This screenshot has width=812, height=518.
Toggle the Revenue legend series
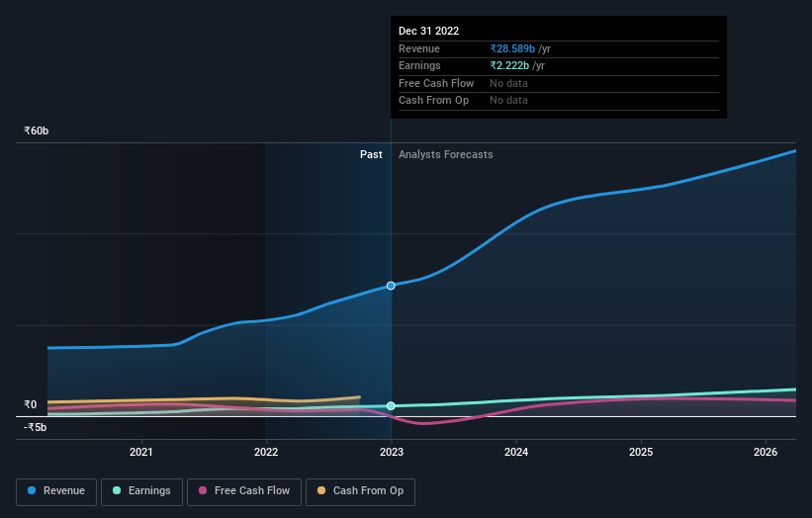tap(56, 491)
